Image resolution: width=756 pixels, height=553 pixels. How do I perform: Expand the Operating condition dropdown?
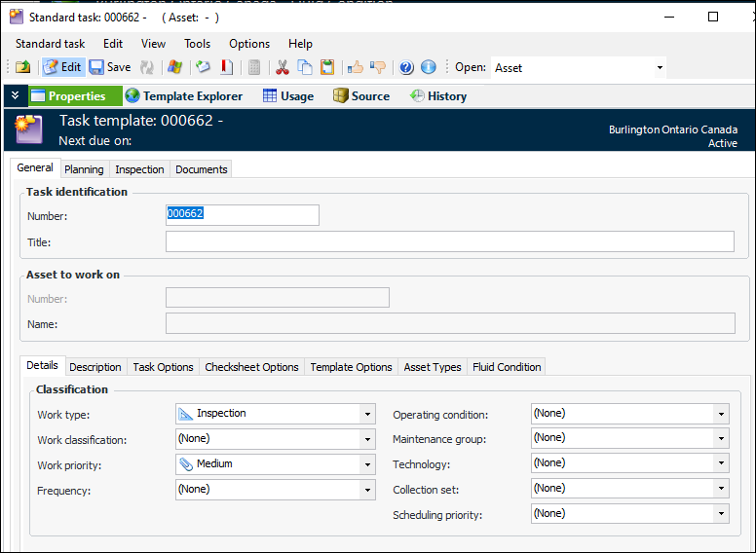[x=721, y=414]
